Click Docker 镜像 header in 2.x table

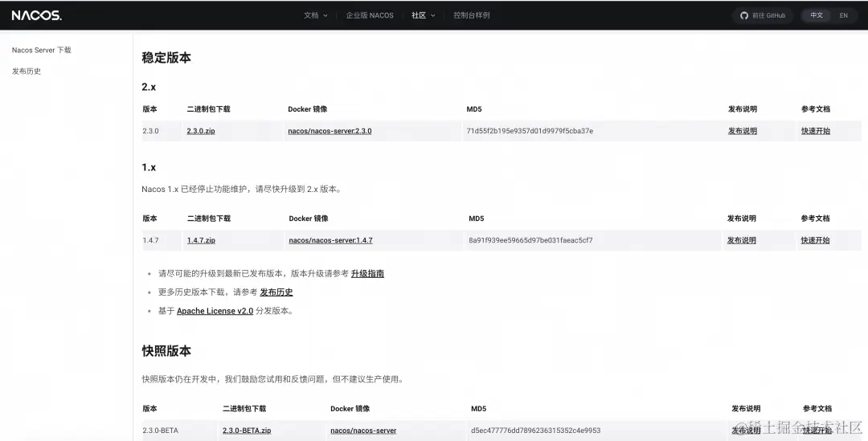[x=308, y=109]
